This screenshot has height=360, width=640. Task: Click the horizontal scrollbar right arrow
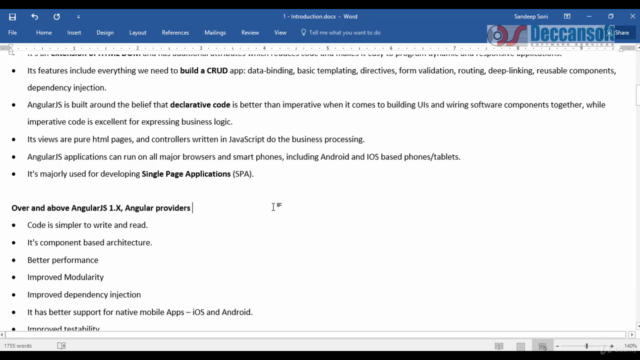pyautogui.click(x=632, y=335)
